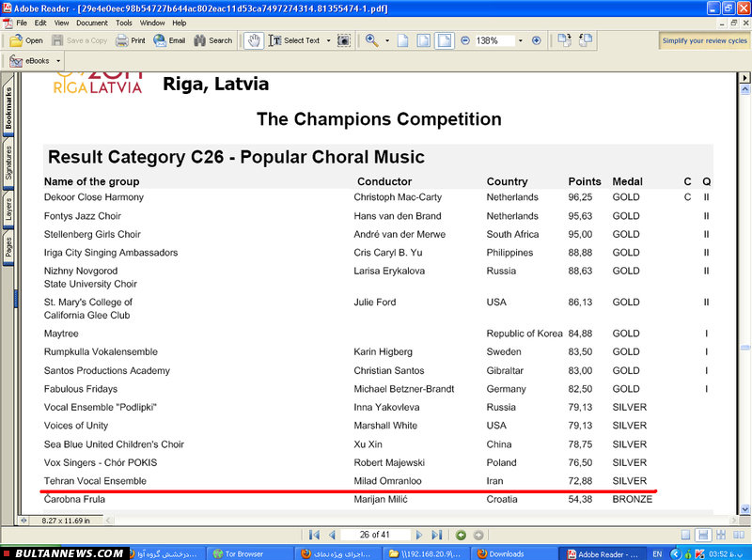
Task: Open a PDF file with the Open button
Action: tap(26, 40)
